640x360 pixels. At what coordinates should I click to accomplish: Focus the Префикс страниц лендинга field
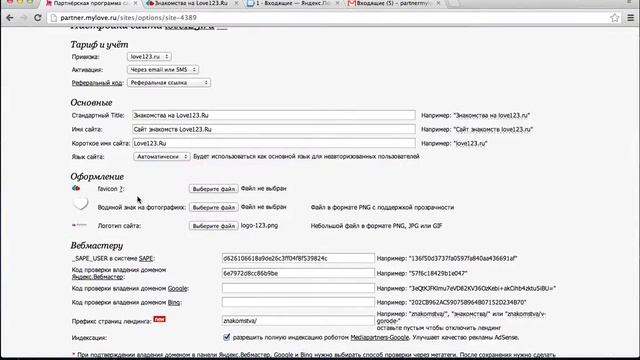[x=298, y=321]
